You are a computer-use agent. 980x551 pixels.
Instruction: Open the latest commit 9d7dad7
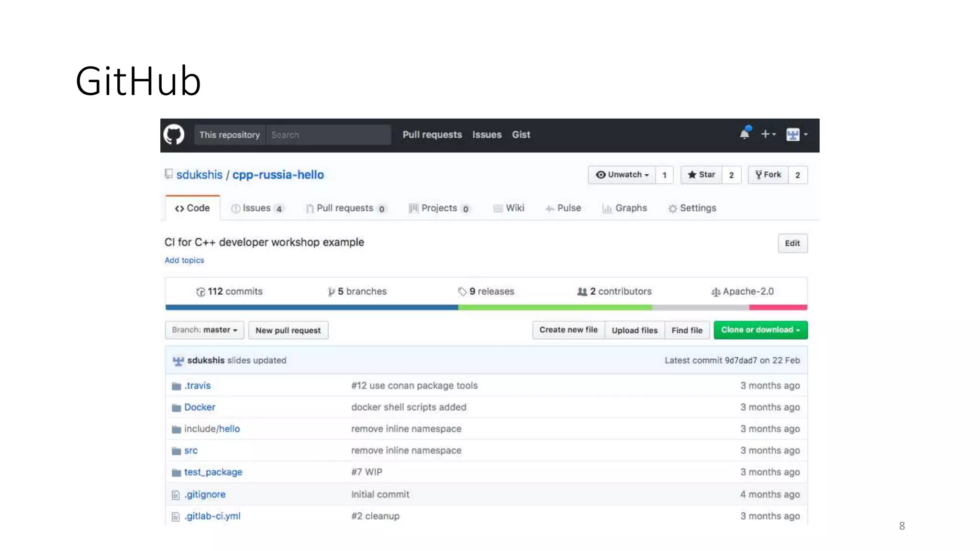[x=741, y=360]
